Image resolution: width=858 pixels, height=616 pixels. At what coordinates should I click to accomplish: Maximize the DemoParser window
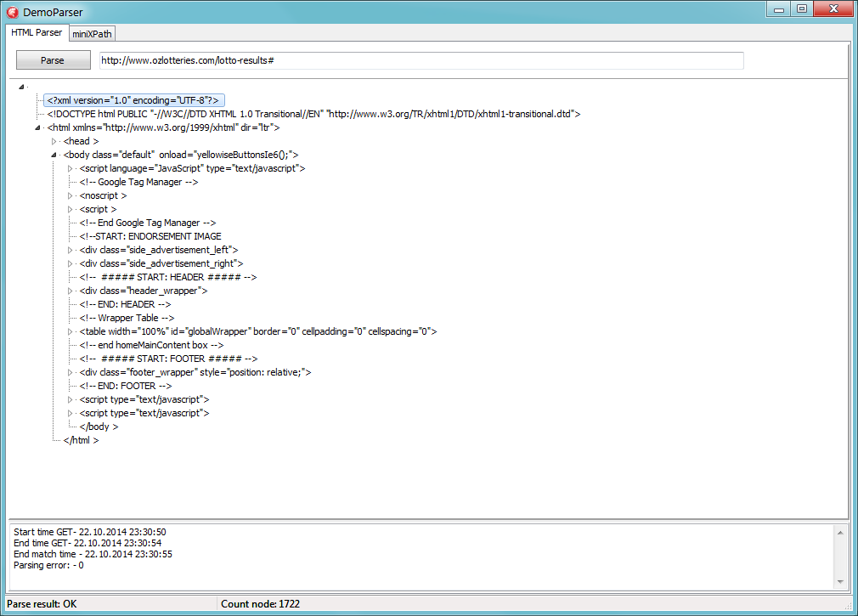coord(802,8)
